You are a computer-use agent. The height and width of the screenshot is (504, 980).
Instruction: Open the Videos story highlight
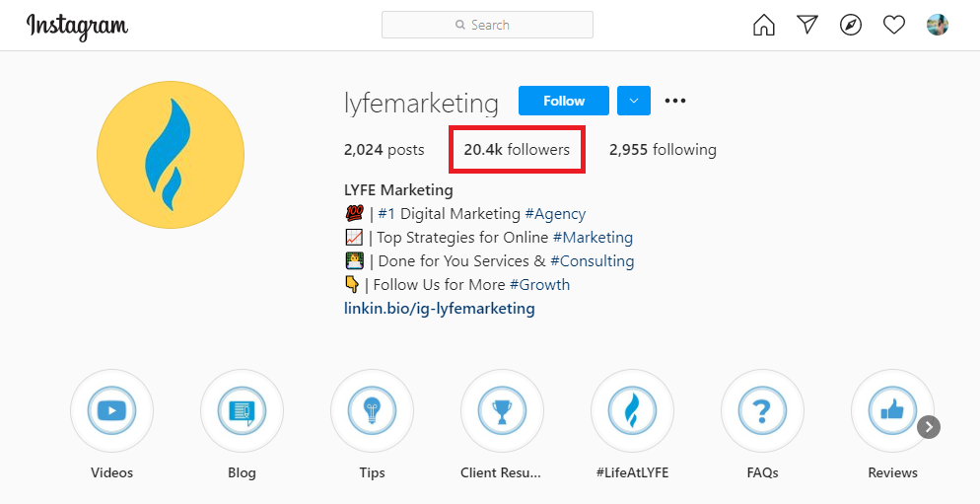[x=111, y=410]
